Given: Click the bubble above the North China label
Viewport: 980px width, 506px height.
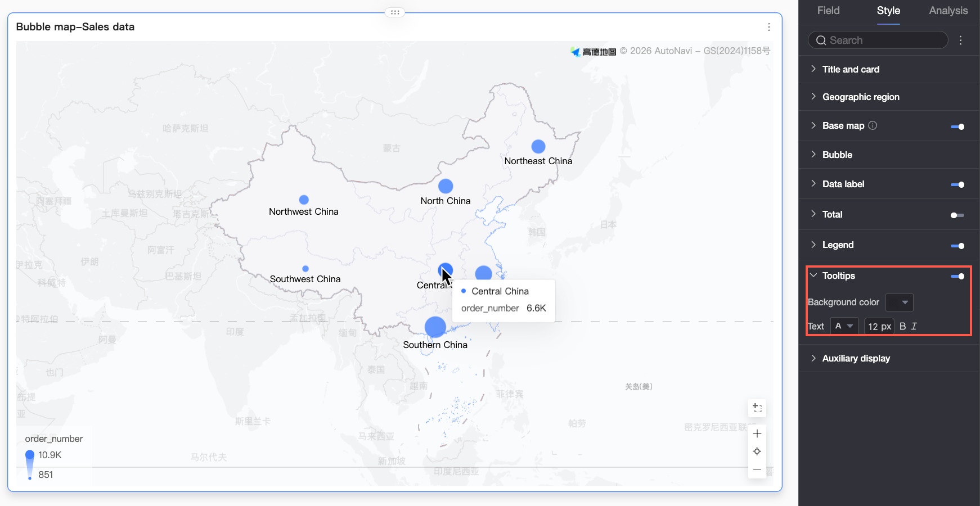Looking at the screenshot, I should coord(446,186).
